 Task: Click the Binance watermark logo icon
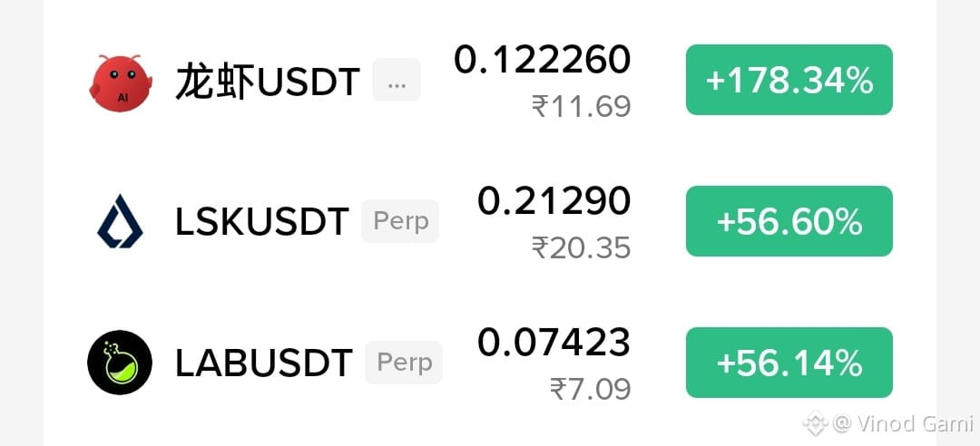tap(815, 423)
